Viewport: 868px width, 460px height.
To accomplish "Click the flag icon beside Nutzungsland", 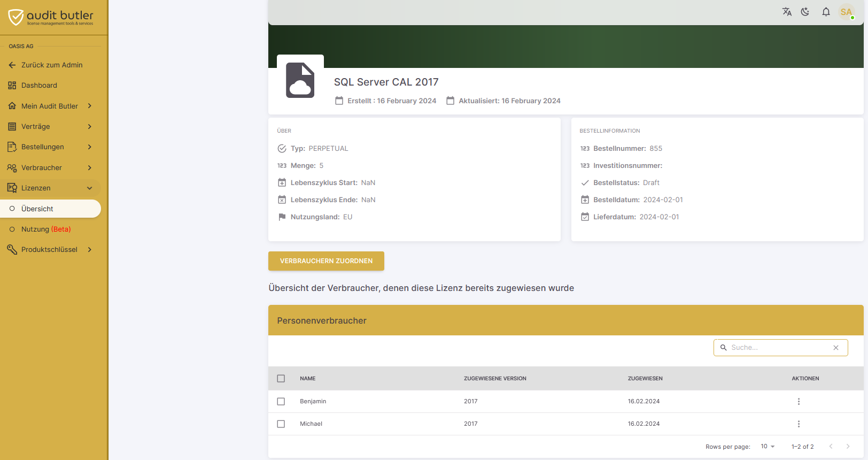I will [282, 217].
